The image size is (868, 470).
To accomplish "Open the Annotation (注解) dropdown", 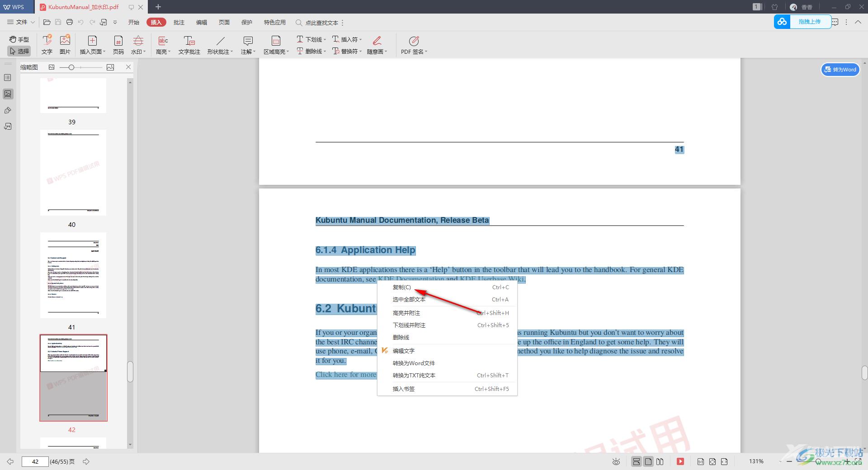I will 248,45.
